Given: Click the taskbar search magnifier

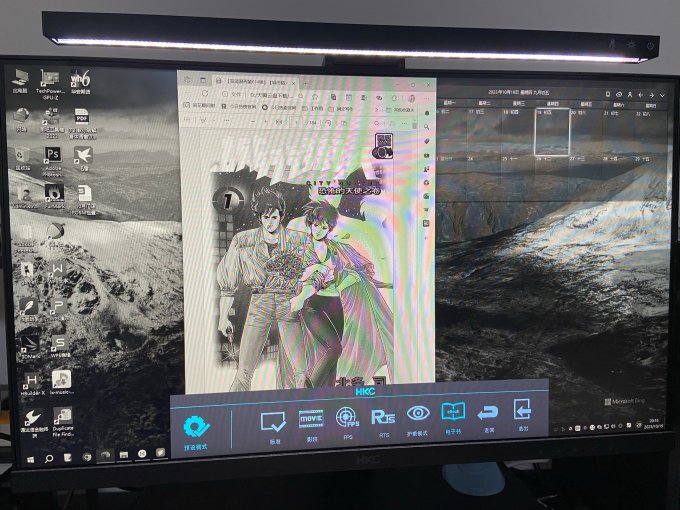Looking at the screenshot, I should coord(49,458).
